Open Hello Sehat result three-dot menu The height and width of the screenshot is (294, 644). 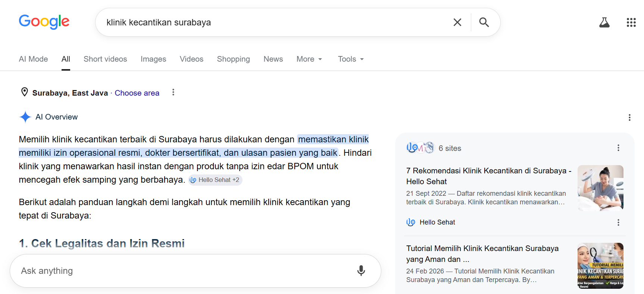[618, 222]
